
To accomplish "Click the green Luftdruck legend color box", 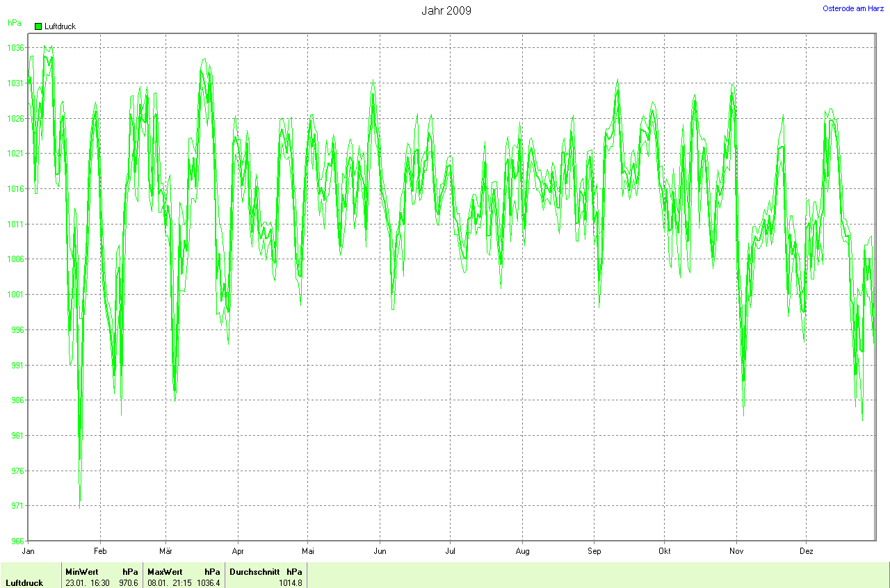I will (38, 26).
